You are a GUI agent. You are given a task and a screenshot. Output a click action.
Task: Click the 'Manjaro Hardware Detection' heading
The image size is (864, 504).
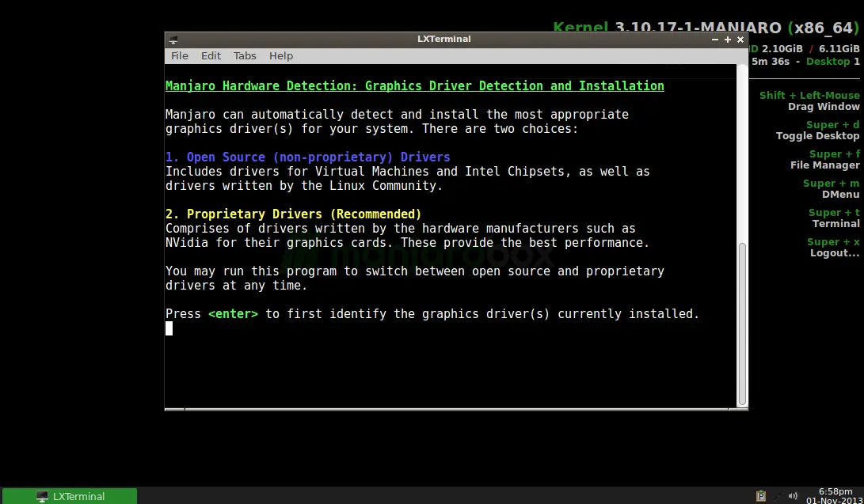[414, 85]
